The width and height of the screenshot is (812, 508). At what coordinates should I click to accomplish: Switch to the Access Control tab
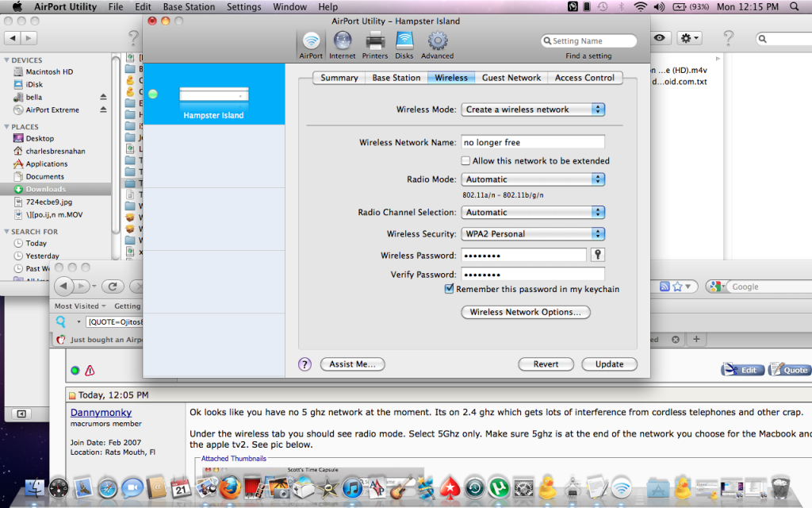pyautogui.click(x=584, y=78)
